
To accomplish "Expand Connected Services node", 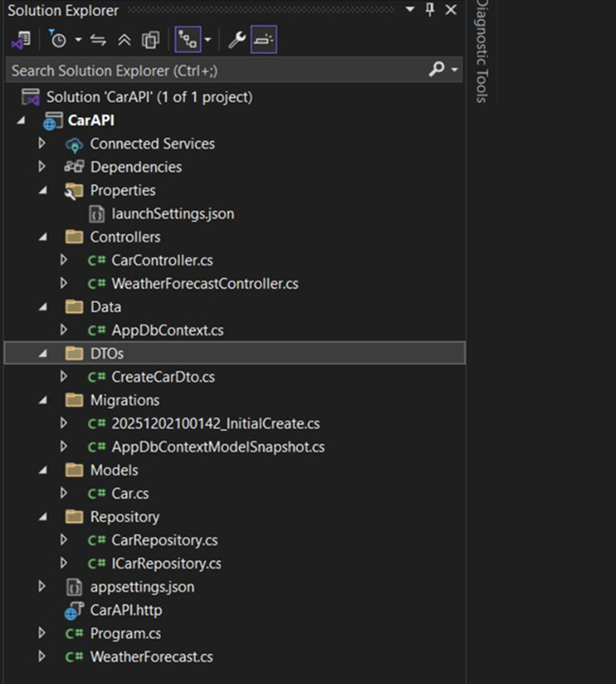I will tap(42, 143).
